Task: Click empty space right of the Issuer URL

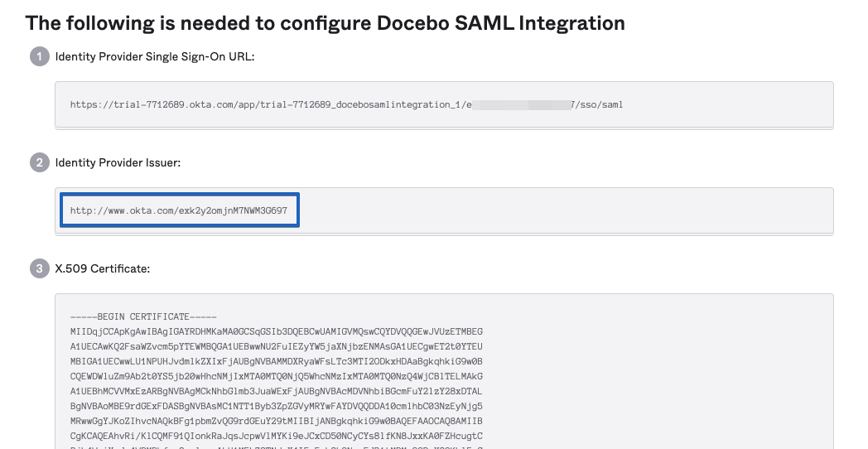Action: pyautogui.click(x=563, y=210)
